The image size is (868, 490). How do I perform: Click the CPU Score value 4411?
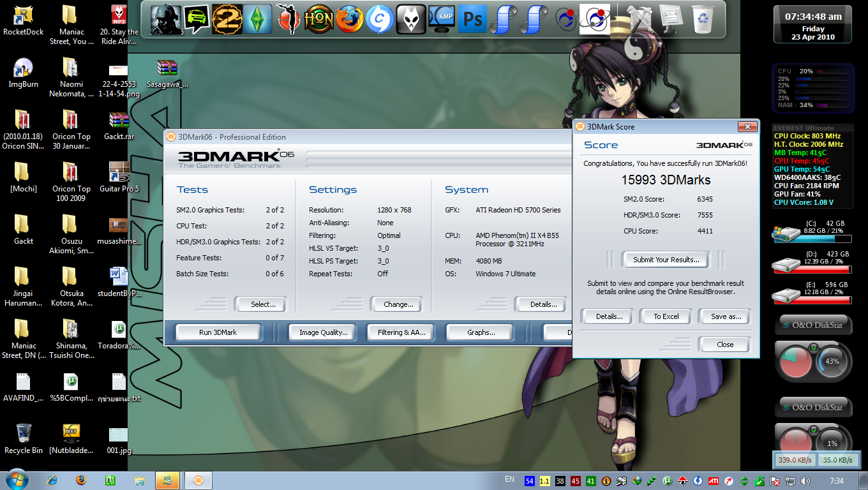pyautogui.click(x=705, y=231)
